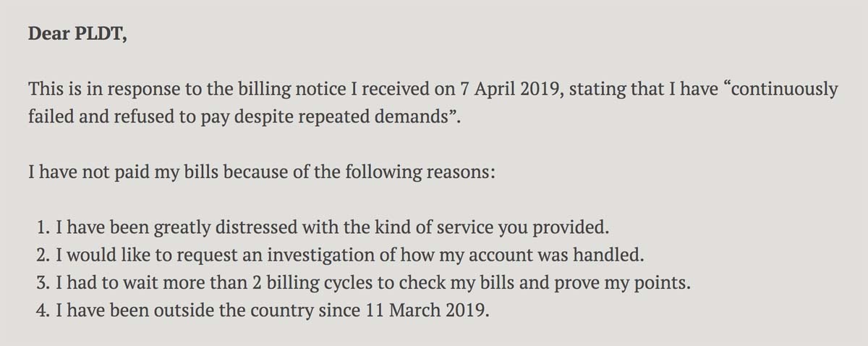This screenshot has height=346, width=868.
Task: Place cursor on "This is in response"
Action: click(x=93, y=90)
